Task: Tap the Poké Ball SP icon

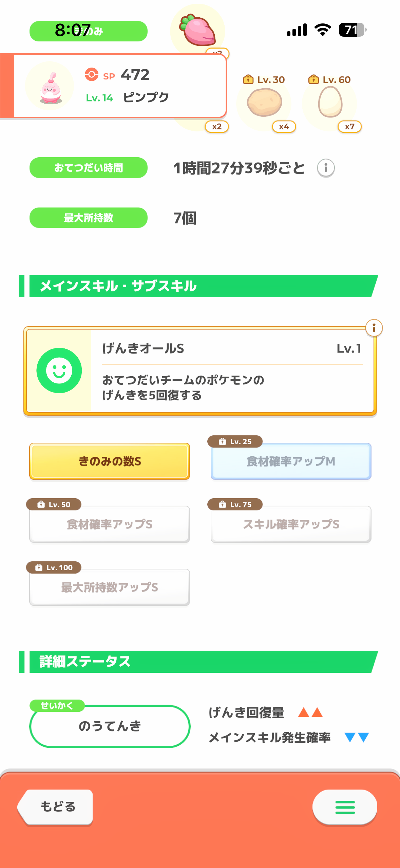Action: point(92,74)
